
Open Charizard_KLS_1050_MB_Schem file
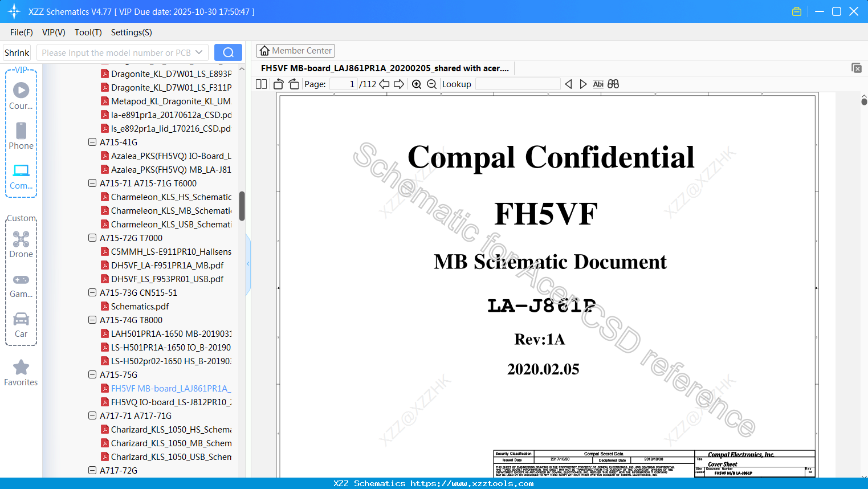tap(166, 443)
